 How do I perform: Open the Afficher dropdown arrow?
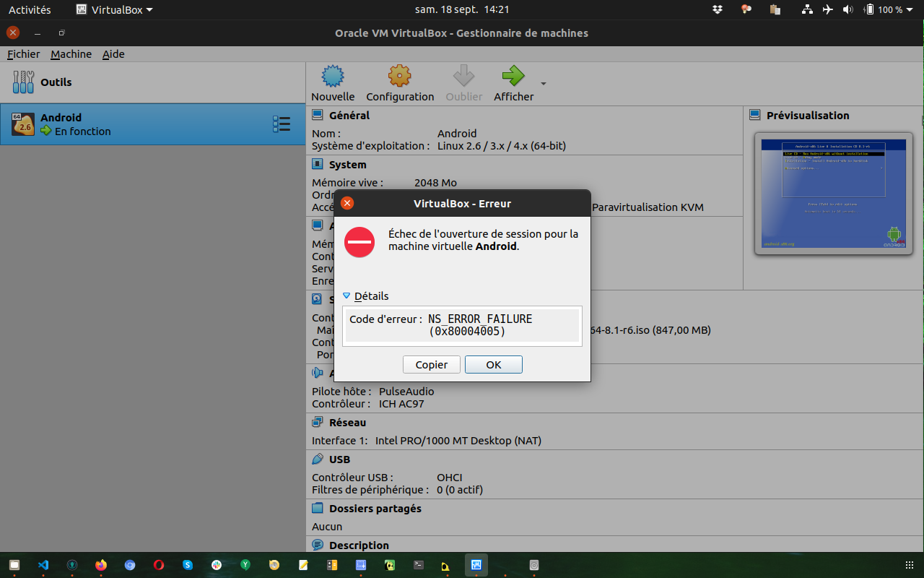click(543, 84)
